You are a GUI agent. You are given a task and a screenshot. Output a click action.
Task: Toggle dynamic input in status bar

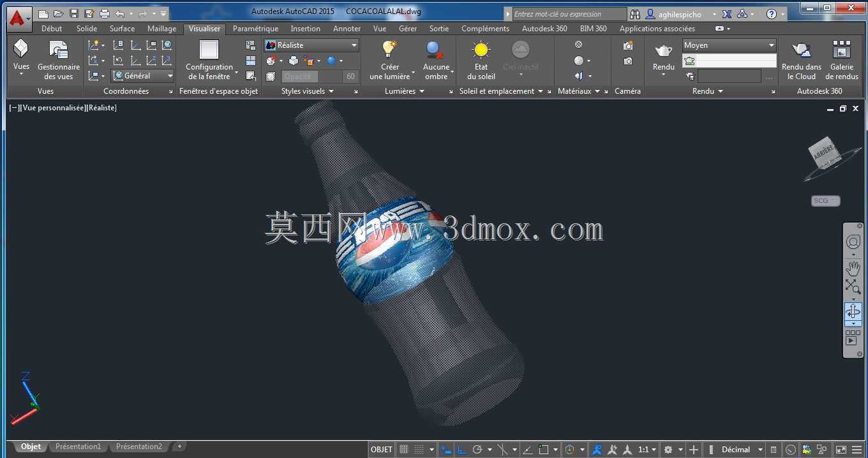[x=446, y=450]
